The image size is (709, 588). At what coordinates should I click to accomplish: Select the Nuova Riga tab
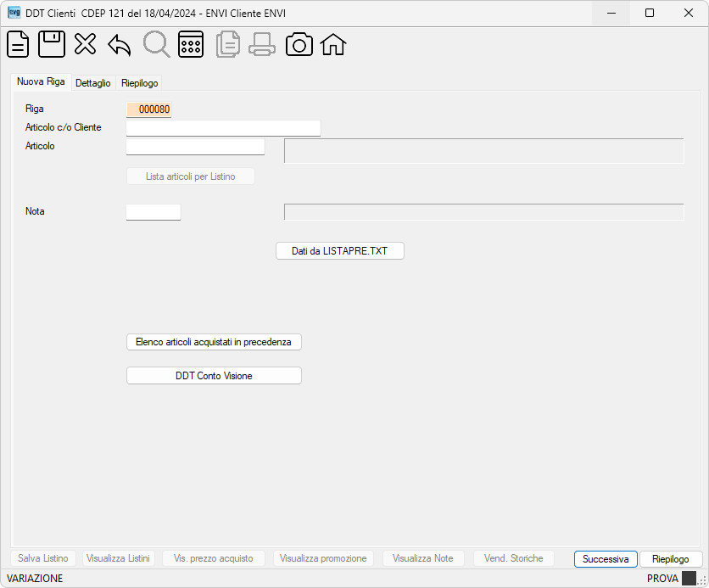coord(41,81)
